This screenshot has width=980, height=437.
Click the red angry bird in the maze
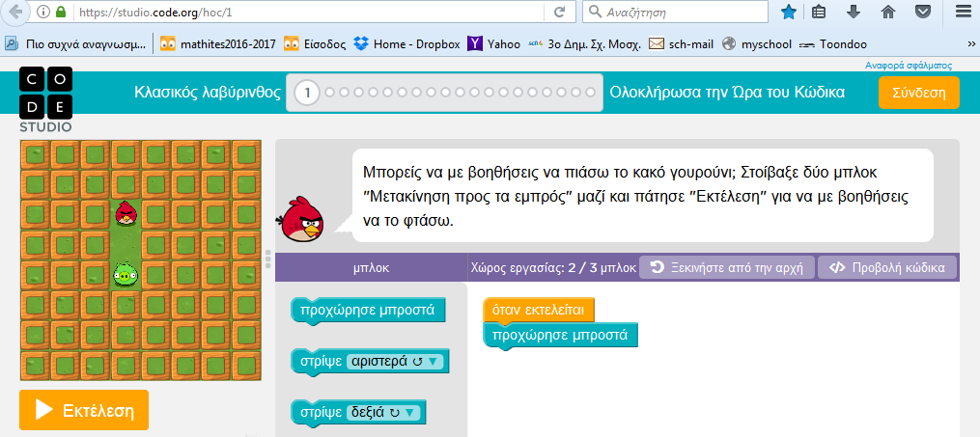tap(126, 213)
